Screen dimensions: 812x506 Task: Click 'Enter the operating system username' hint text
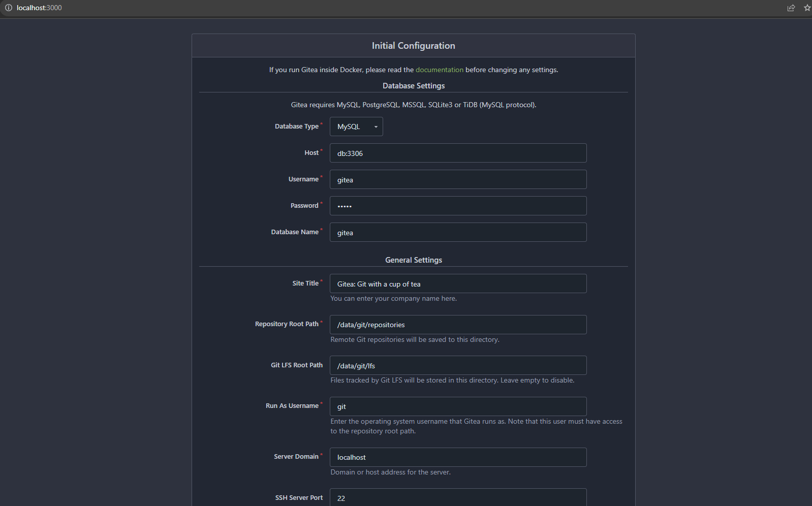click(476, 426)
